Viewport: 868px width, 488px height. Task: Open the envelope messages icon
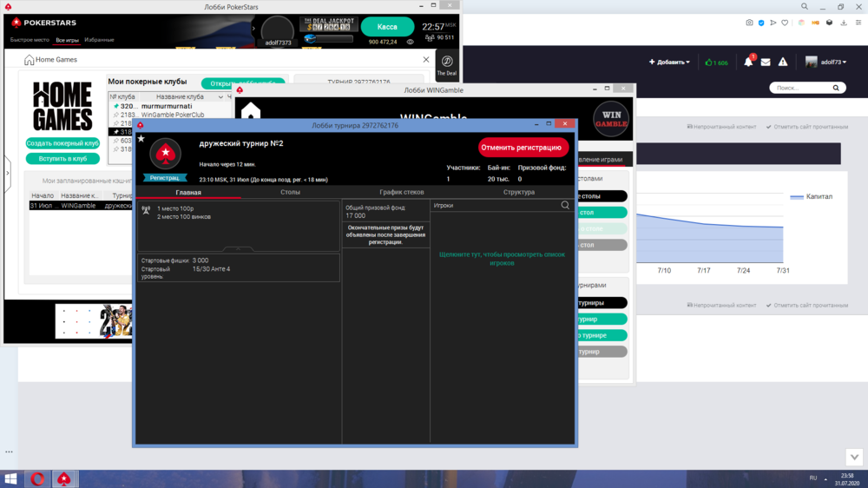[x=766, y=63]
